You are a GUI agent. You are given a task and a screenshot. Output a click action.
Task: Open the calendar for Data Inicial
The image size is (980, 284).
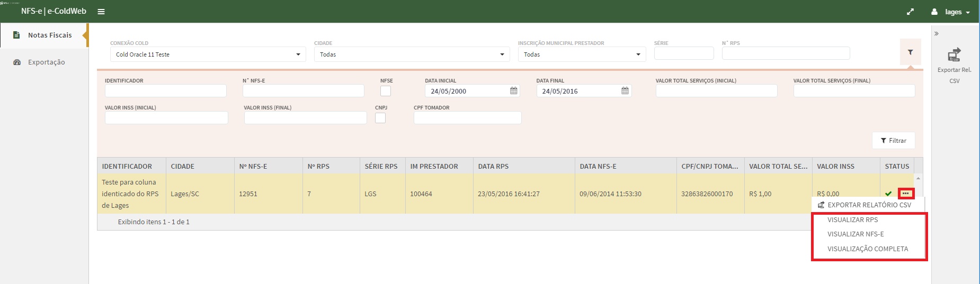click(x=513, y=91)
